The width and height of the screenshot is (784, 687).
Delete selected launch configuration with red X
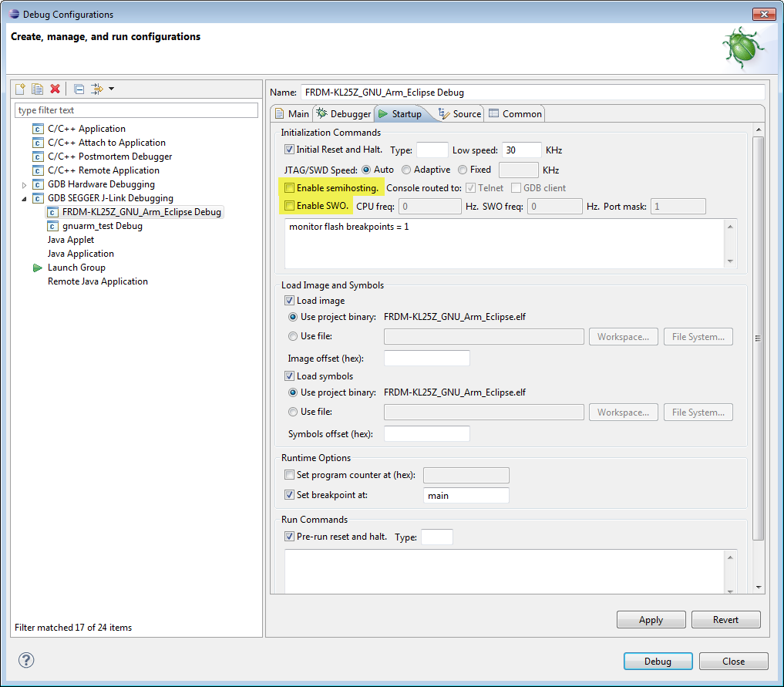[x=55, y=89]
